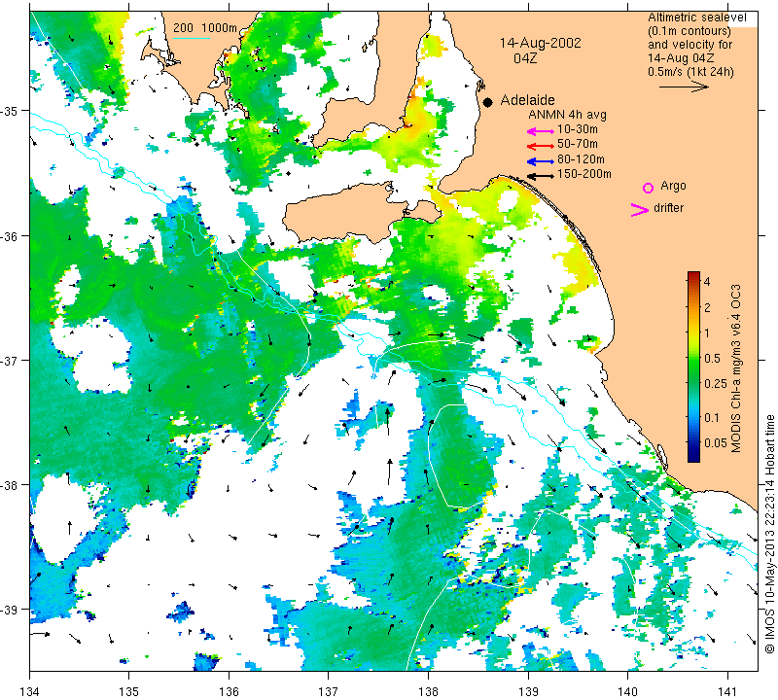
Task: Click the latitude axis label '-36'
Action: pyautogui.click(x=10, y=235)
